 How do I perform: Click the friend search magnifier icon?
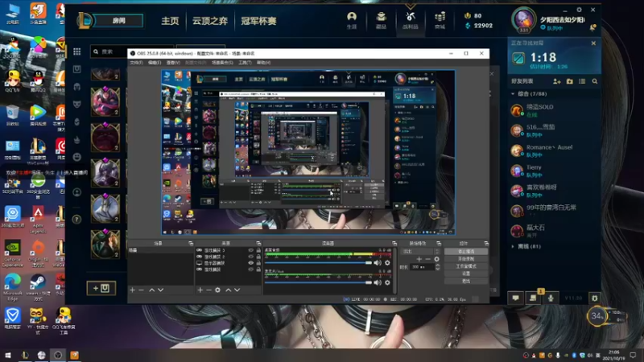tap(595, 81)
